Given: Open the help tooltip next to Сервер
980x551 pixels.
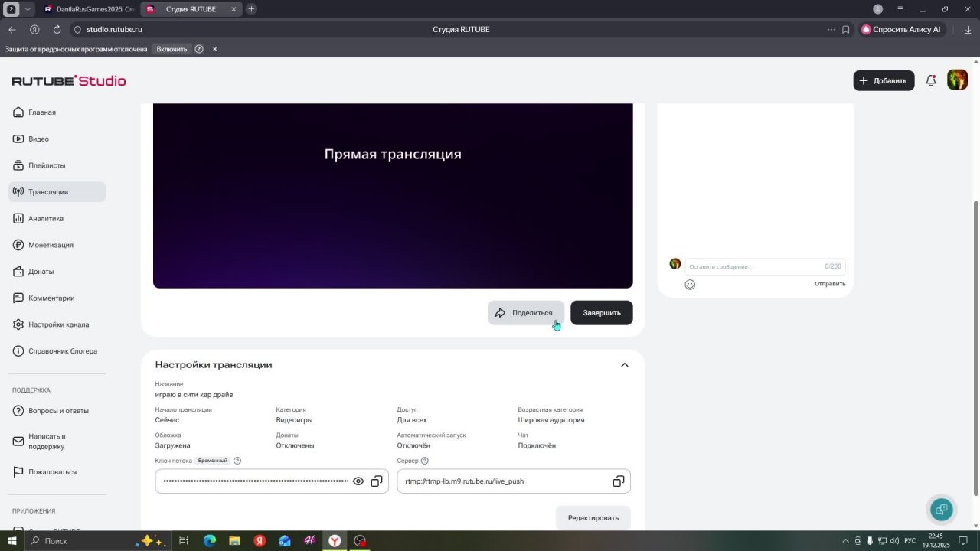Looking at the screenshot, I should click(425, 461).
